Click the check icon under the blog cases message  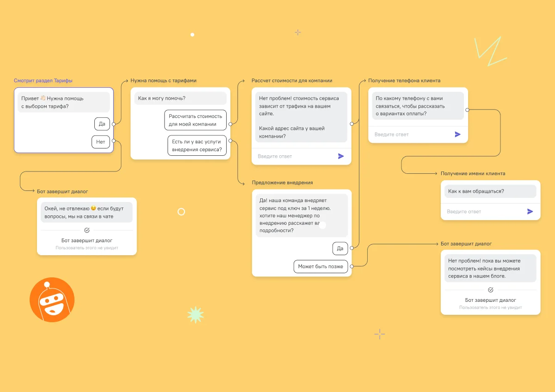tap(491, 290)
